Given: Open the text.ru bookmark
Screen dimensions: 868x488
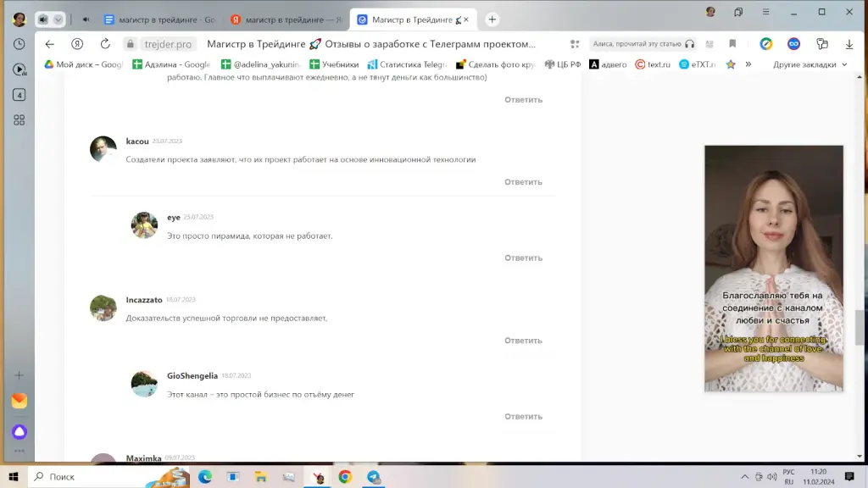Looking at the screenshot, I should (x=653, y=64).
